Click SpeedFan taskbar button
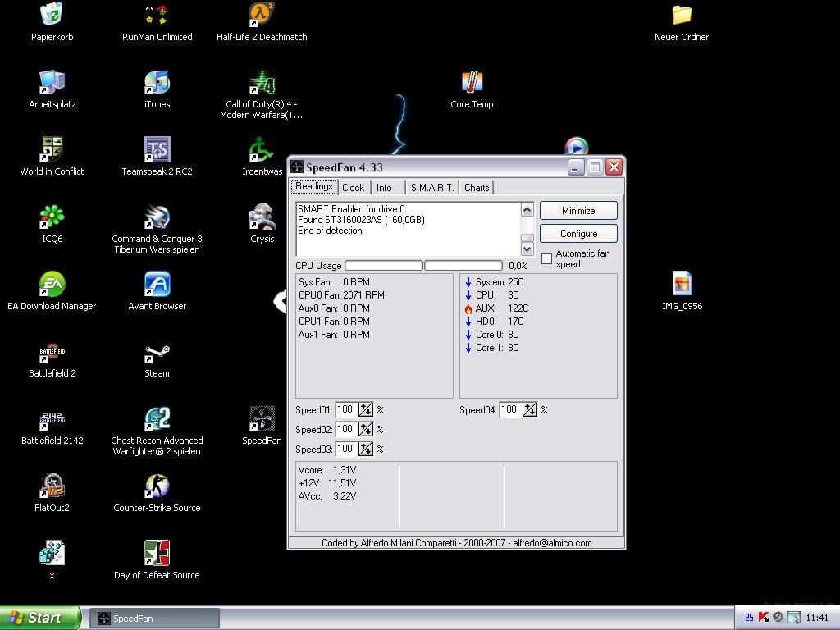 [x=154, y=619]
